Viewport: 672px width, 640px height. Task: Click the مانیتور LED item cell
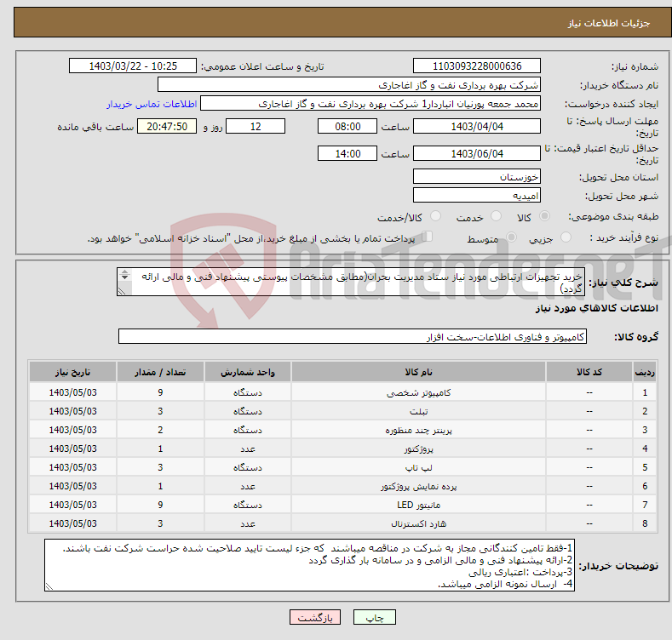click(418, 505)
